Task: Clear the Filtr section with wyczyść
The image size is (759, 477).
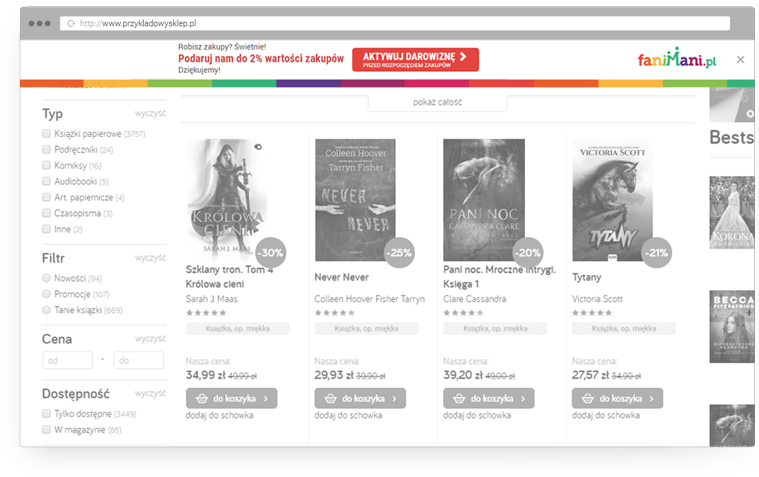Action: pos(150,258)
